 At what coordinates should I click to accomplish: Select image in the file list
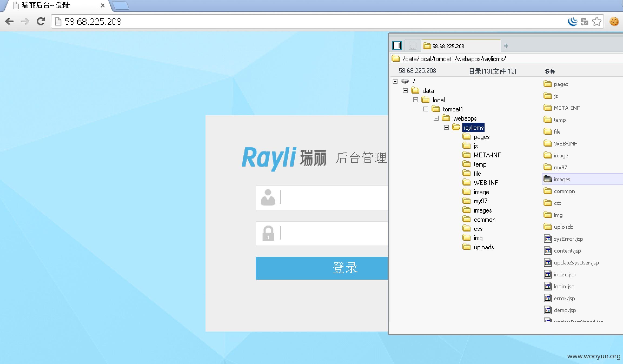(x=561, y=155)
